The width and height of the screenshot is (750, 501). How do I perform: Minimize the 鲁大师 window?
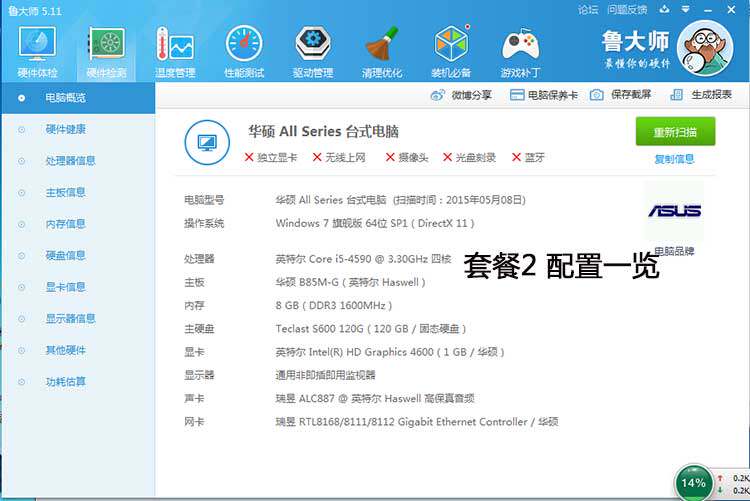coord(708,10)
